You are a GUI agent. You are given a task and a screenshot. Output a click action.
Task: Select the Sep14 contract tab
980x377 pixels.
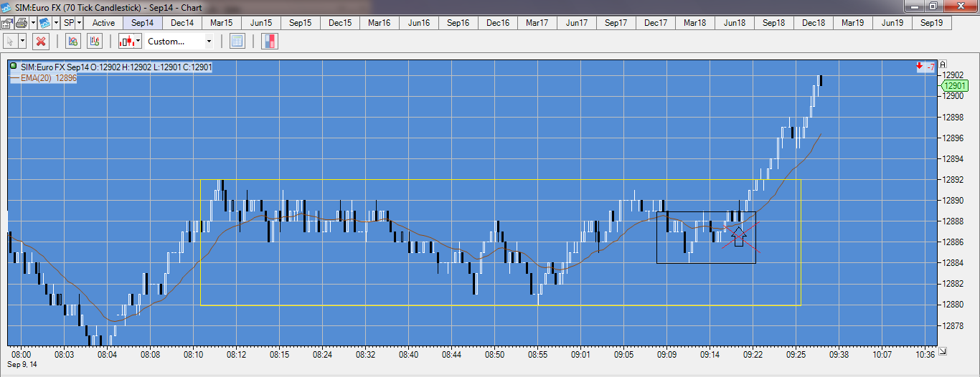pos(143,23)
